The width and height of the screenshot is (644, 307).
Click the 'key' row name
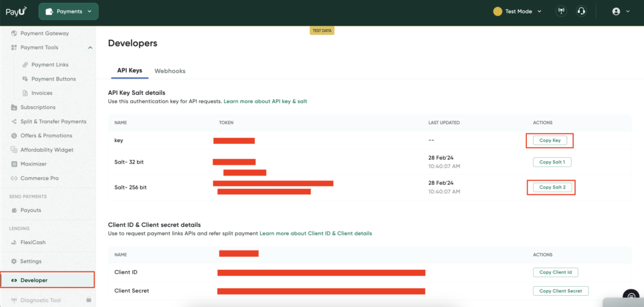[119, 140]
